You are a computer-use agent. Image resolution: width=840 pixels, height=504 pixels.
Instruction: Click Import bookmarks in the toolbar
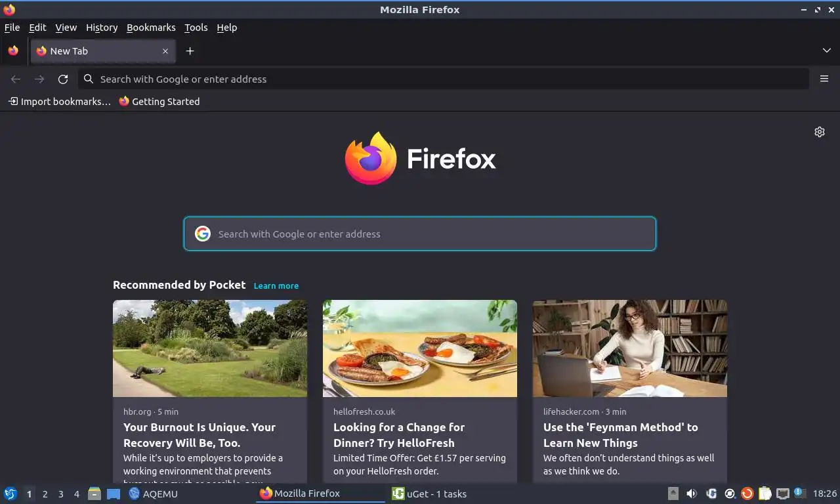click(59, 102)
